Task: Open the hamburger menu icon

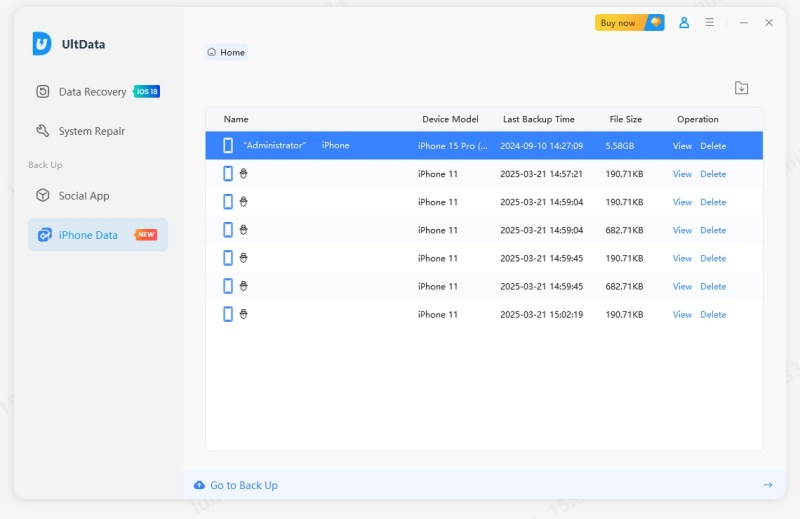Action: pyautogui.click(x=709, y=22)
